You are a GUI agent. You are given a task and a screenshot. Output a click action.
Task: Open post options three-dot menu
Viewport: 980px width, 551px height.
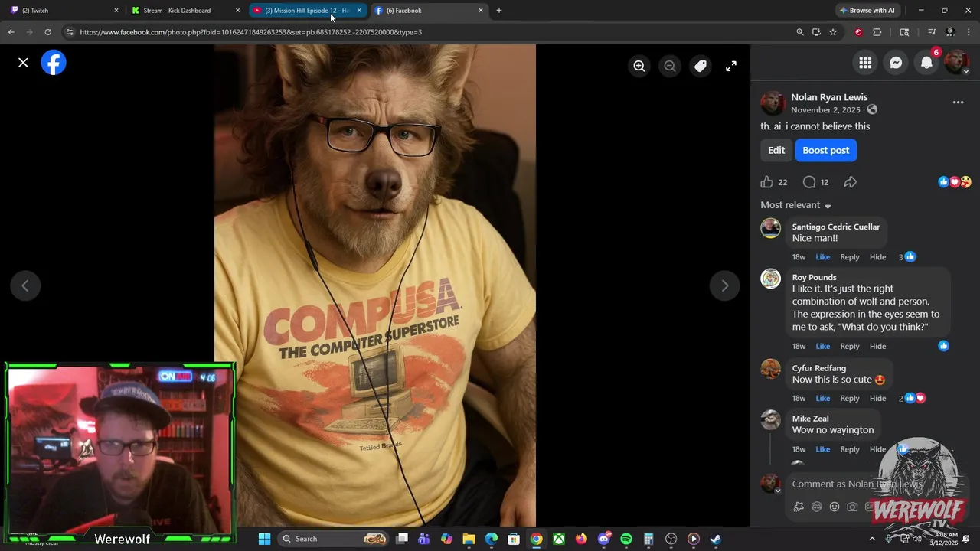pyautogui.click(x=958, y=103)
